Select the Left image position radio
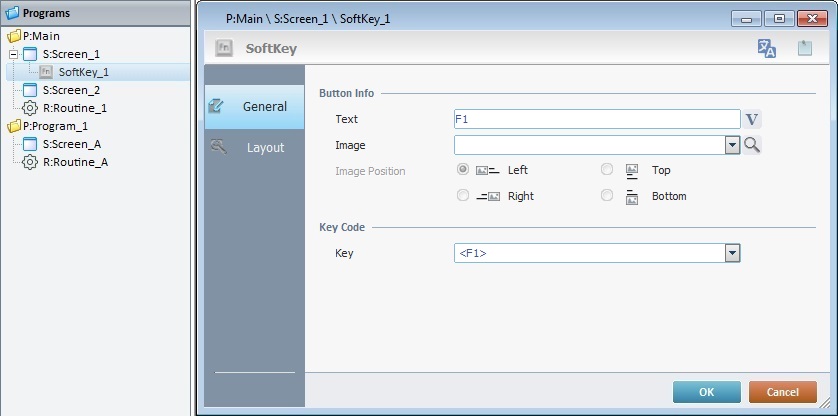This screenshot has width=838, height=416. (462, 170)
